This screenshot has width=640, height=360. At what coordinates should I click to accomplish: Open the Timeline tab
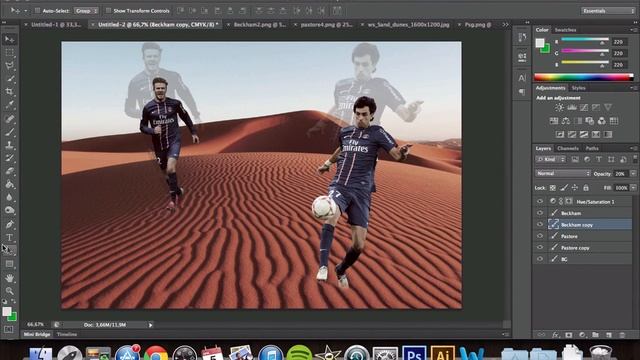(67, 334)
